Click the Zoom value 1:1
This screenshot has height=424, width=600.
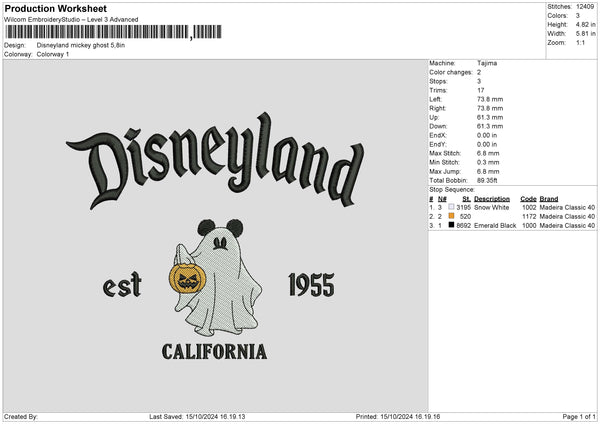580,43
